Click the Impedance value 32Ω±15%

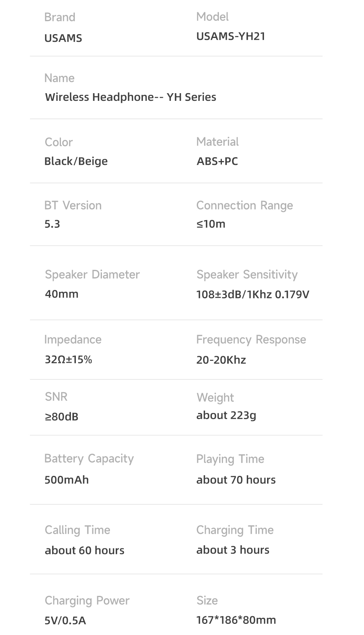[x=69, y=360]
